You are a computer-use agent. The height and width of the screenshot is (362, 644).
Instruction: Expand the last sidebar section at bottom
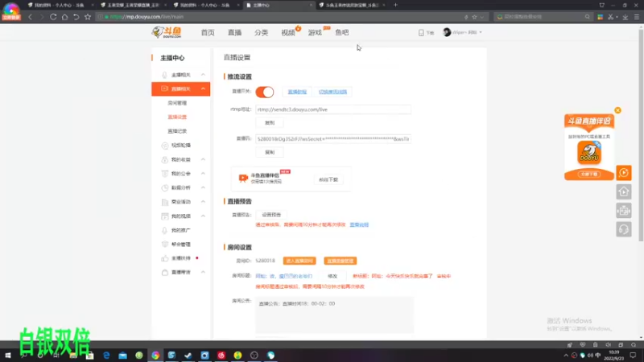coord(203,273)
